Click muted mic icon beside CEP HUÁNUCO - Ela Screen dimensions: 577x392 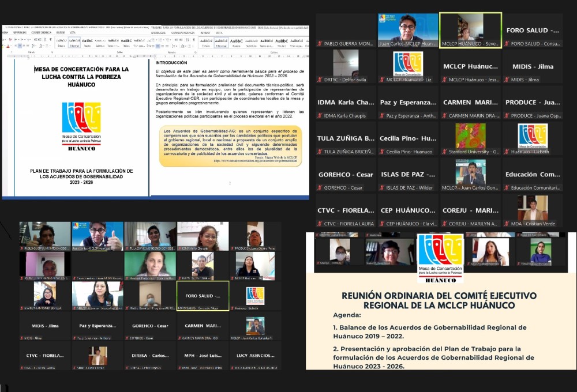383,224
